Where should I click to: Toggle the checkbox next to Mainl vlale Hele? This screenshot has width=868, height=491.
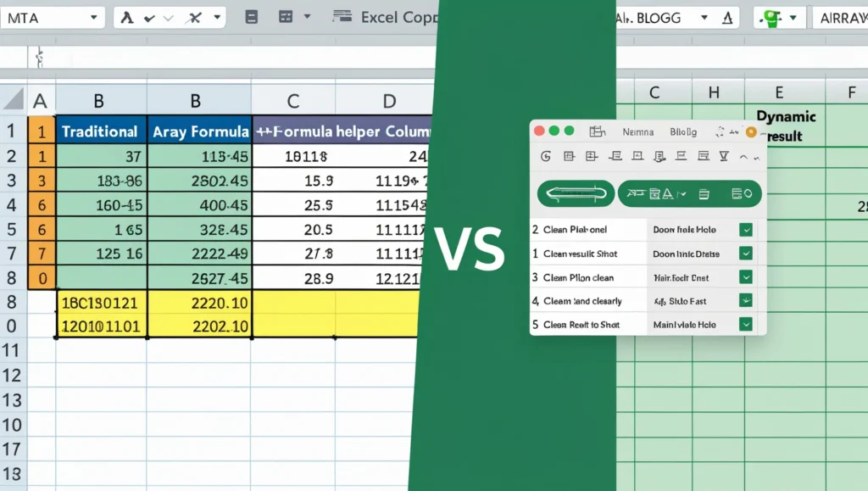click(x=746, y=324)
